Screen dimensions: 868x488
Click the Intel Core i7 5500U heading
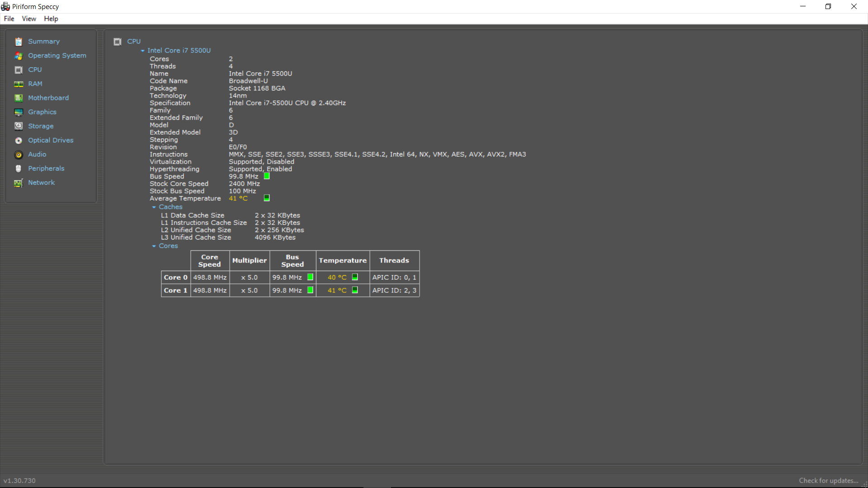179,51
